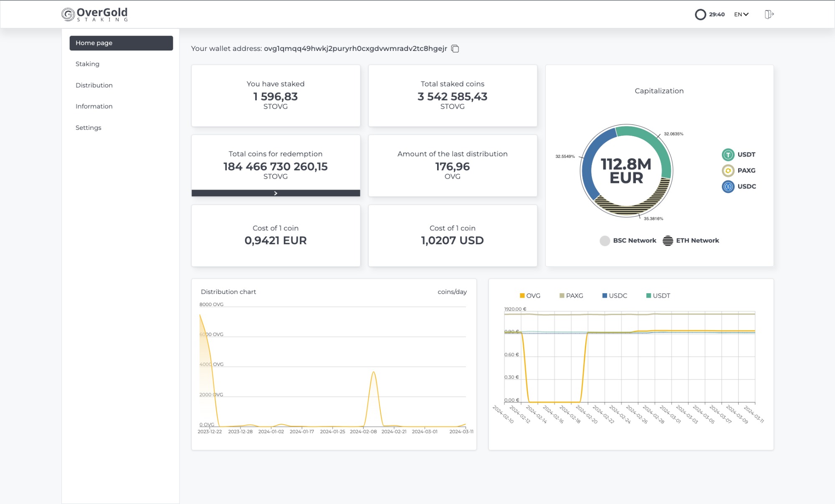Click the logout door icon

769,14
